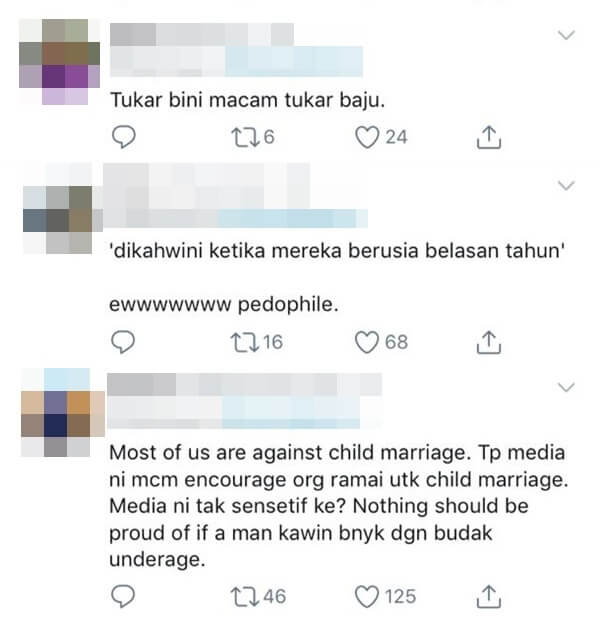Like the tweet with 68 likes
The width and height of the screenshot is (602, 620).
(366, 342)
